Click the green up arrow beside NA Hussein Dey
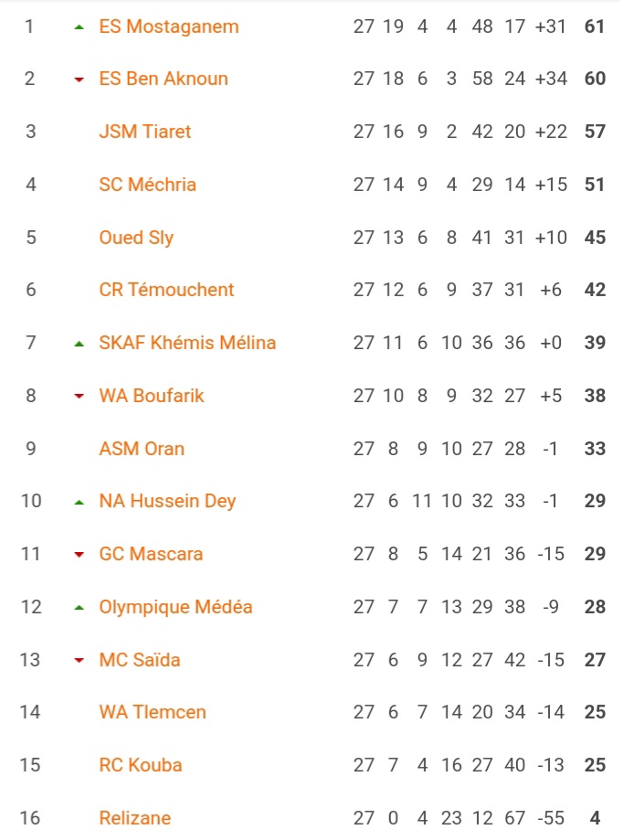Viewport: 634px width, 840px height. click(79, 503)
